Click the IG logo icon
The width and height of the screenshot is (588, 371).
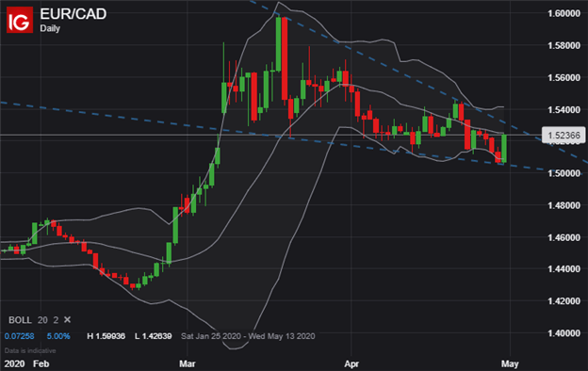tap(20, 20)
